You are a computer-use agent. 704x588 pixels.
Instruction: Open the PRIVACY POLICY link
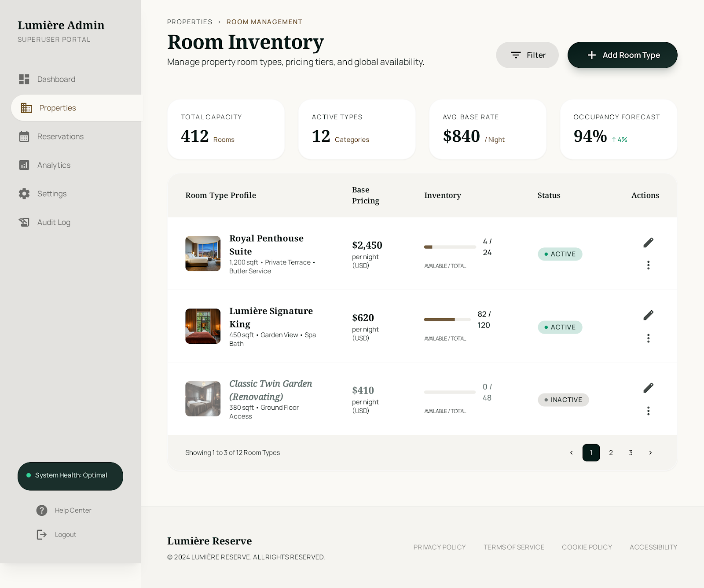(440, 547)
